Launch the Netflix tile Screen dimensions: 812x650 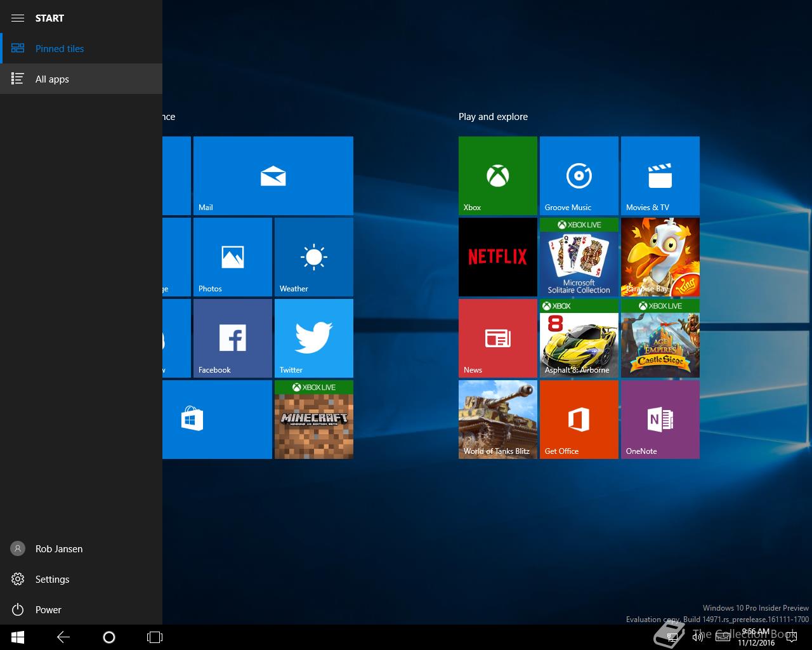pos(498,257)
